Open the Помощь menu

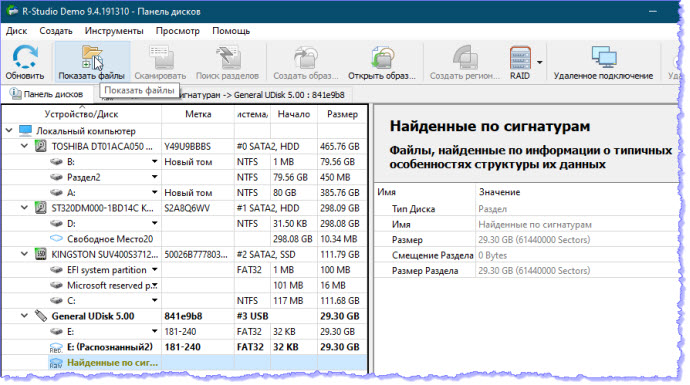(x=231, y=31)
